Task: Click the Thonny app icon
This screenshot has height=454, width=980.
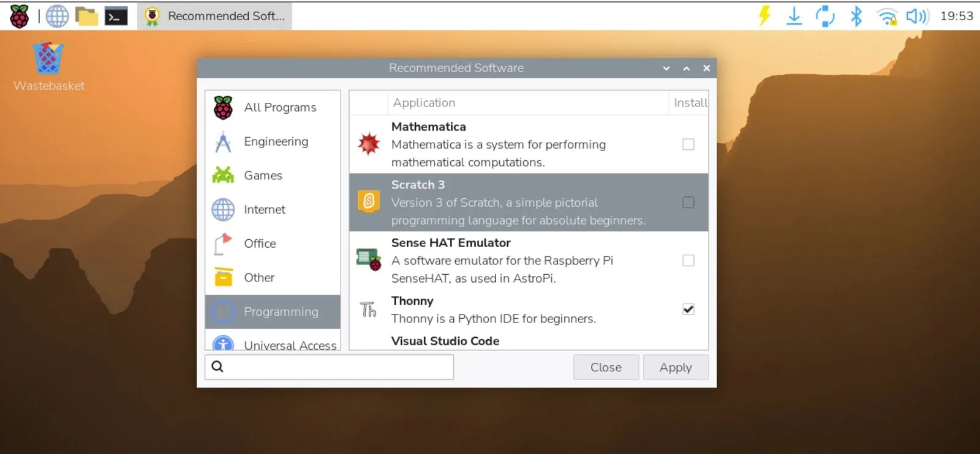Action: click(x=368, y=310)
